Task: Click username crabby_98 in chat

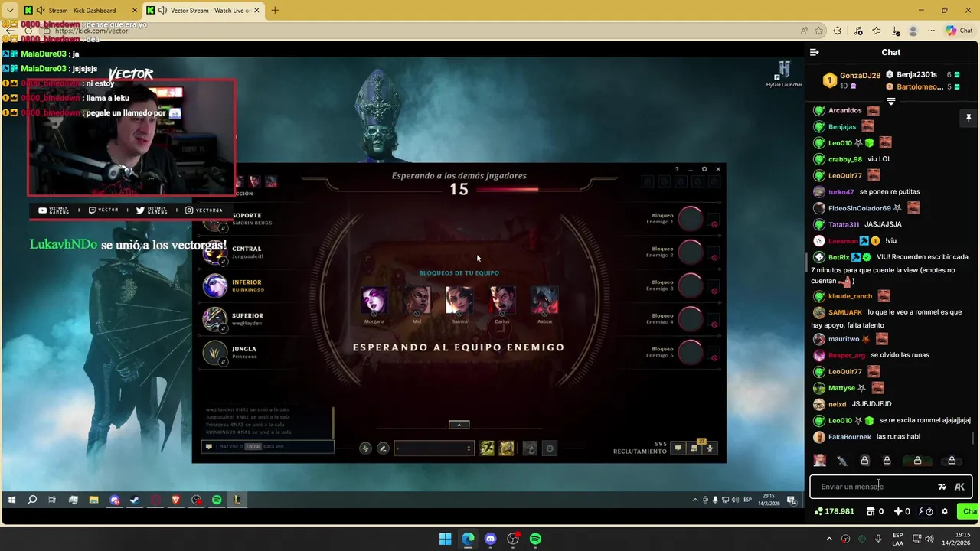Action: 845,159
